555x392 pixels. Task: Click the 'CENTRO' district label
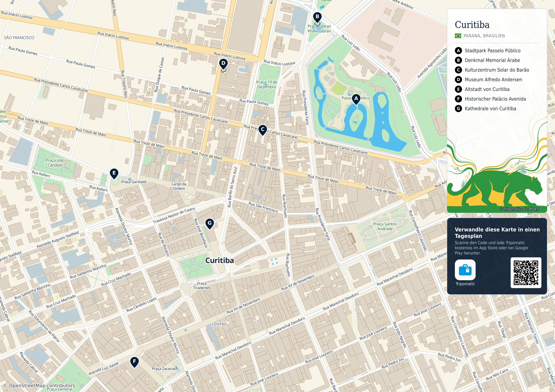coord(219,324)
